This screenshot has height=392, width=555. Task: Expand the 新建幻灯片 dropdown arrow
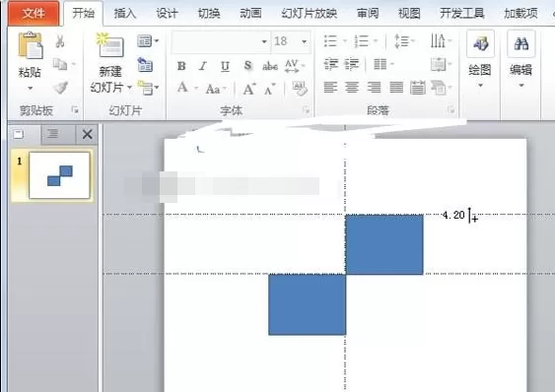130,87
